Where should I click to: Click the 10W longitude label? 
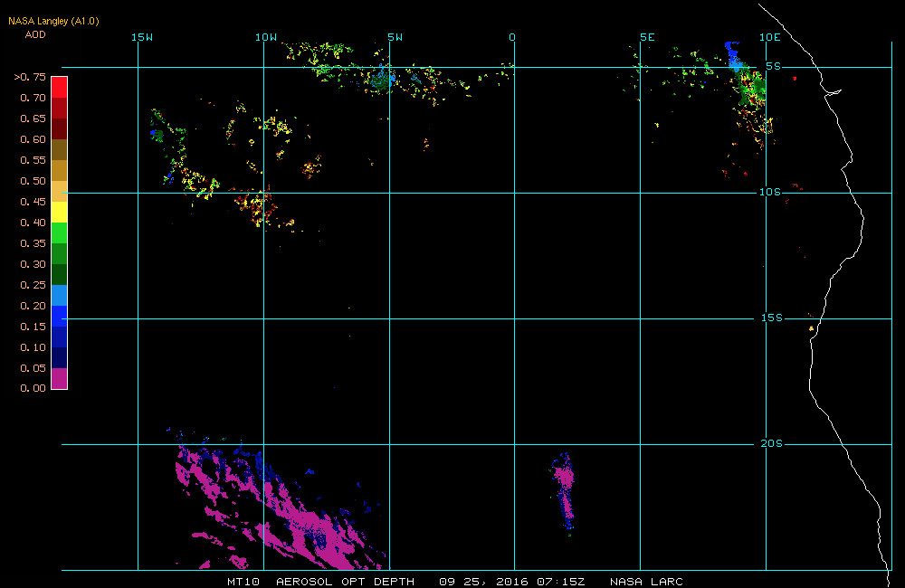(266, 37)
